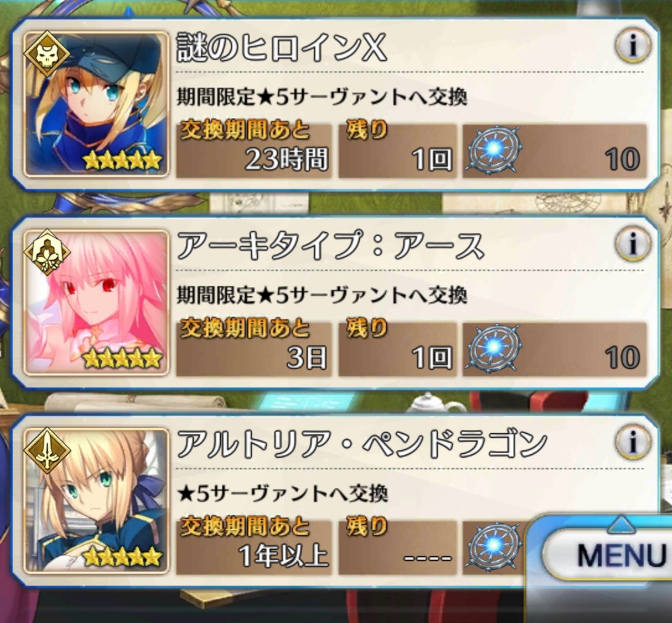Screen dimensions: 672x623
Task: Tap the rudder coin icon in the アーキタイプ：アース row
Action: click(493, 349)
